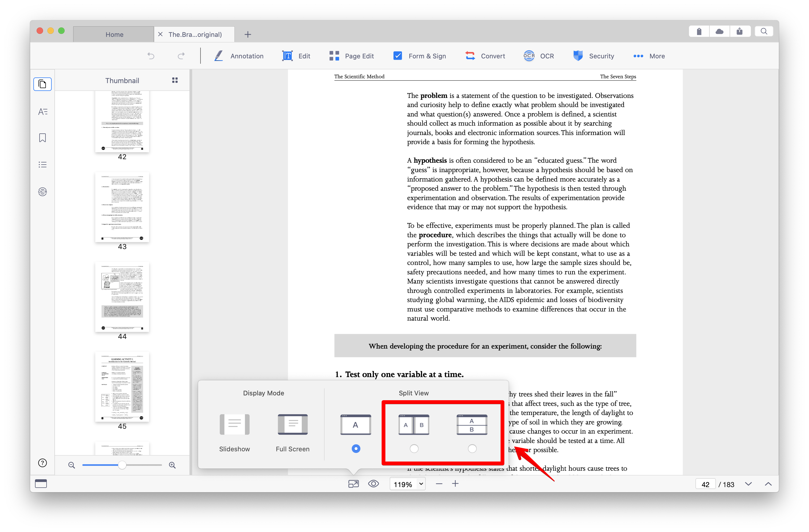Open Security tools
Screen dimensions: 809x532
tap(593, 56)
